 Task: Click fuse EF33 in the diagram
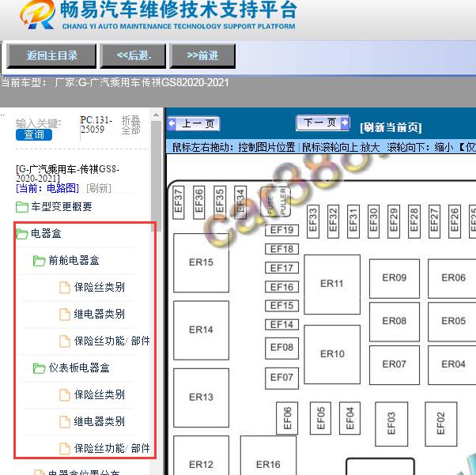tap(312, 221)
